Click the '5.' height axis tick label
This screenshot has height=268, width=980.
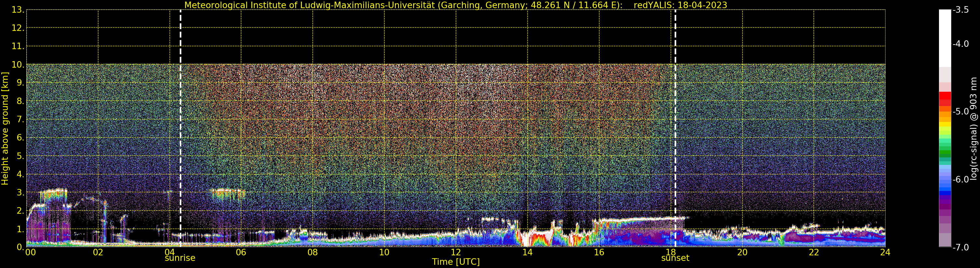(21, 156)
